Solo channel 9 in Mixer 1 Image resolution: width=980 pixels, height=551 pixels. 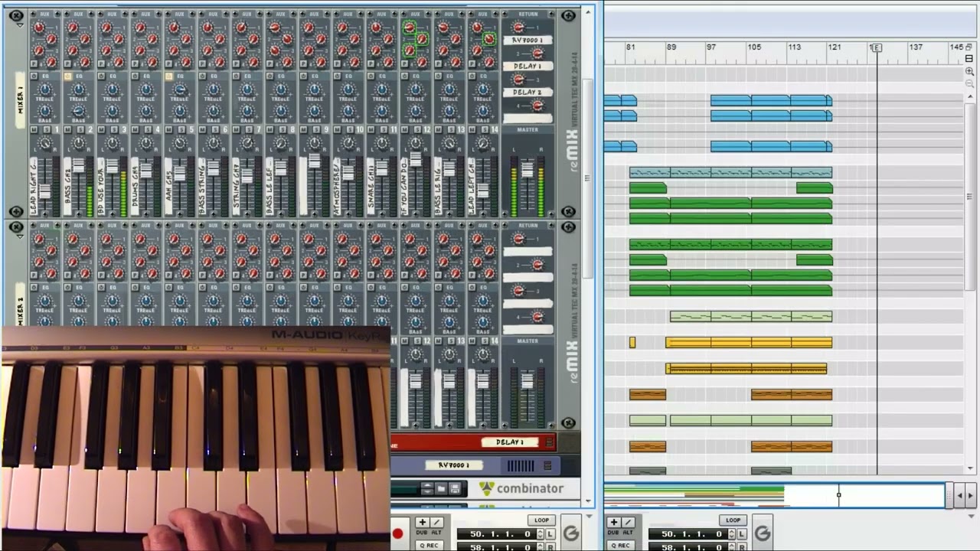click(x=317, y=130)
